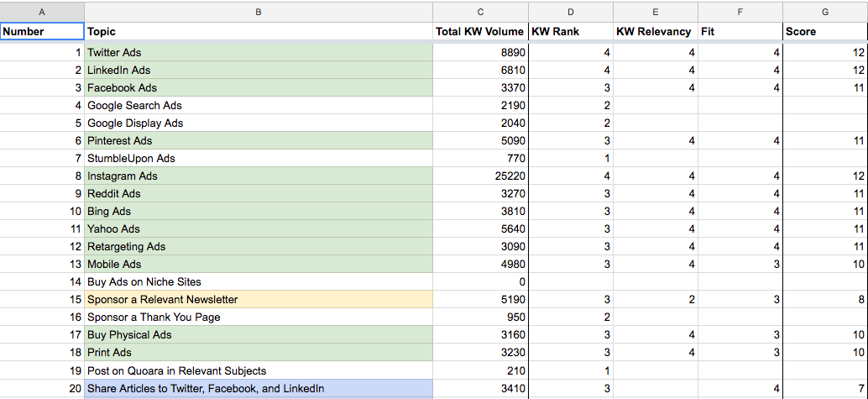This screenshot has width=868, height=399.
Task: Select the column G header
Action: pyautogui.click(x=825, y=12)
